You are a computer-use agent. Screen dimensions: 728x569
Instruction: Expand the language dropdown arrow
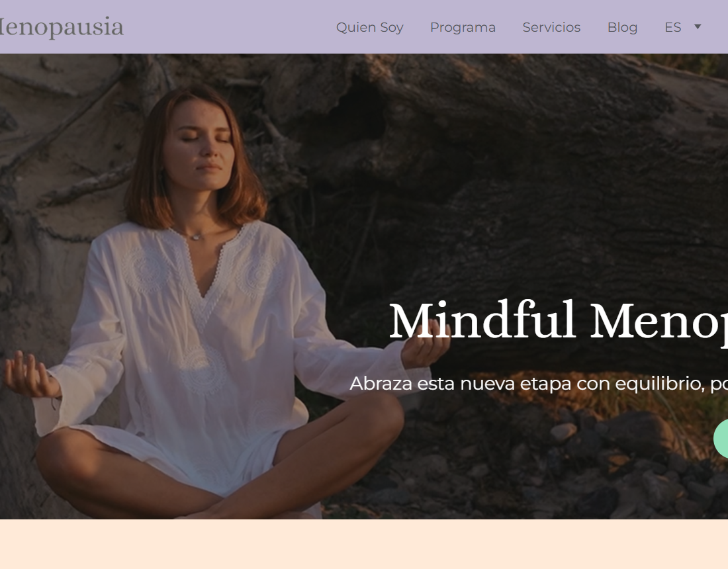[698, 27]
